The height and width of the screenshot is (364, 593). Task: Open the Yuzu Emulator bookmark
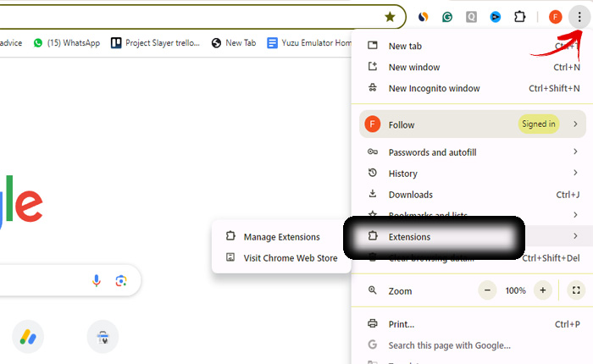click(x=309, y=42)
